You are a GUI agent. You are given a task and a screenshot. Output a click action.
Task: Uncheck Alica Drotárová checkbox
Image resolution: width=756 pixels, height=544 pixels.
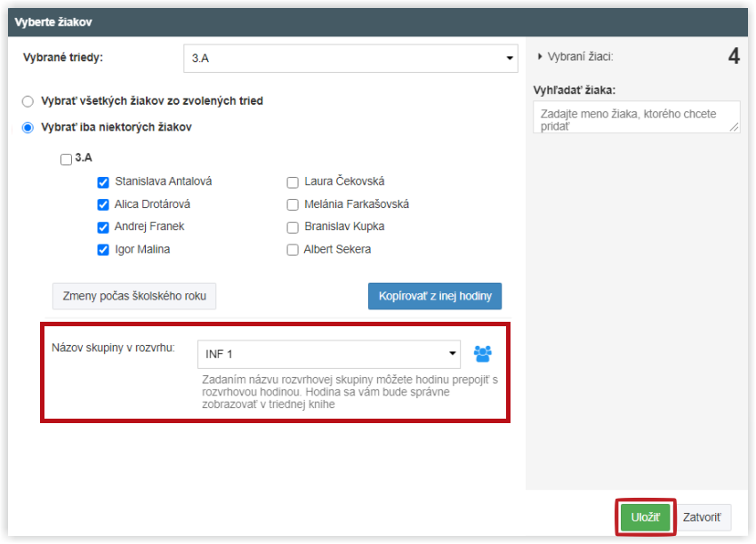point(103,204)
